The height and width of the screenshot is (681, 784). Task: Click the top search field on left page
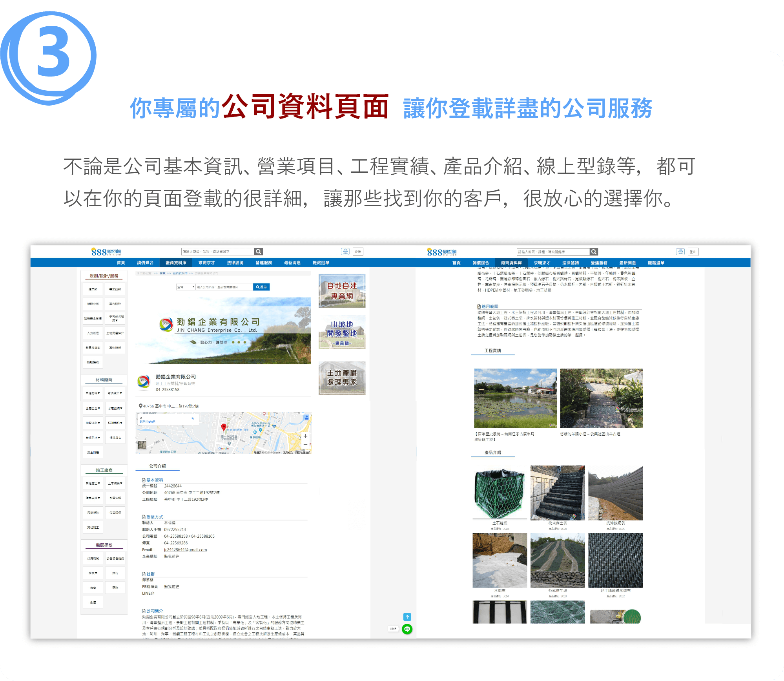[x=218, y=252]
